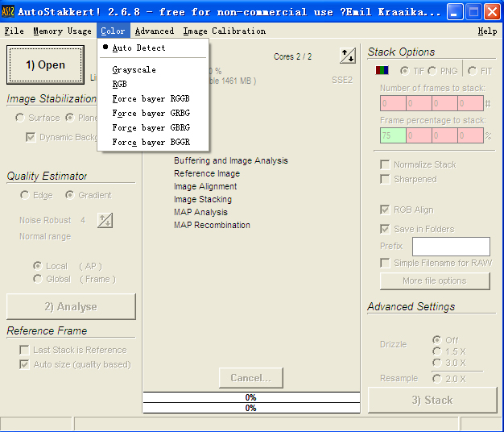Click the 2) Analyse button
Viewport: 504px width, 432px height.
[x=71, y=306]
